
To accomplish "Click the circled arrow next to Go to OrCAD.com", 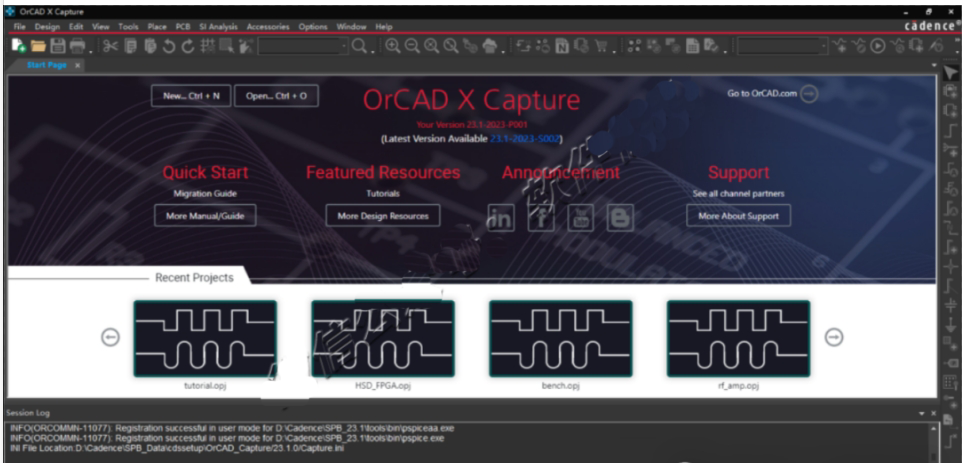I will pos(809,94).
